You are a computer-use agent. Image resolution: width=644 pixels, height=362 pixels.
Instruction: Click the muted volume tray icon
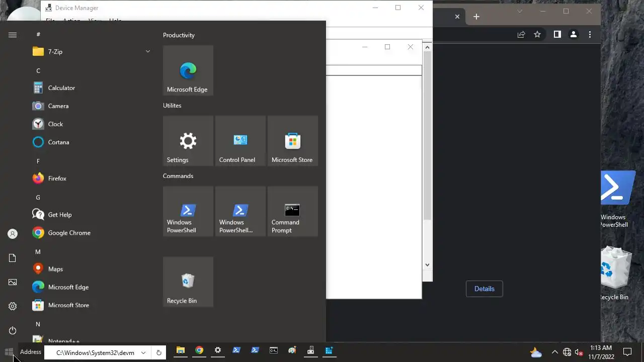(579, 352)
